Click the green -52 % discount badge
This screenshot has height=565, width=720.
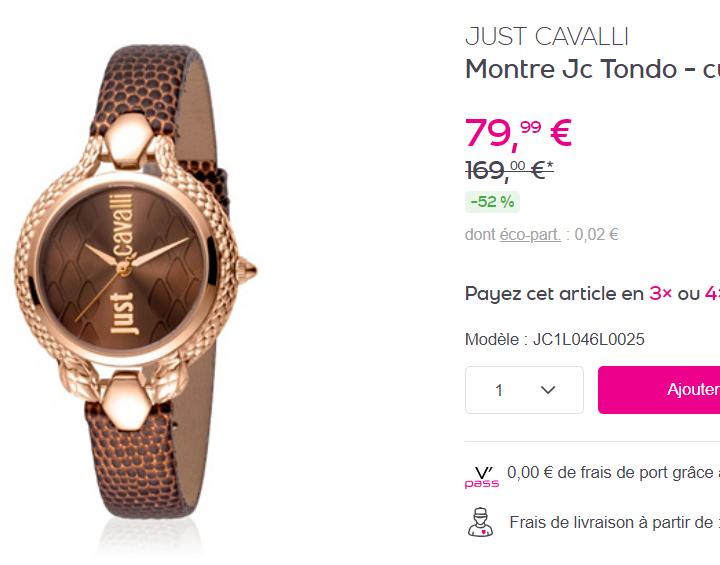point(492,201)
